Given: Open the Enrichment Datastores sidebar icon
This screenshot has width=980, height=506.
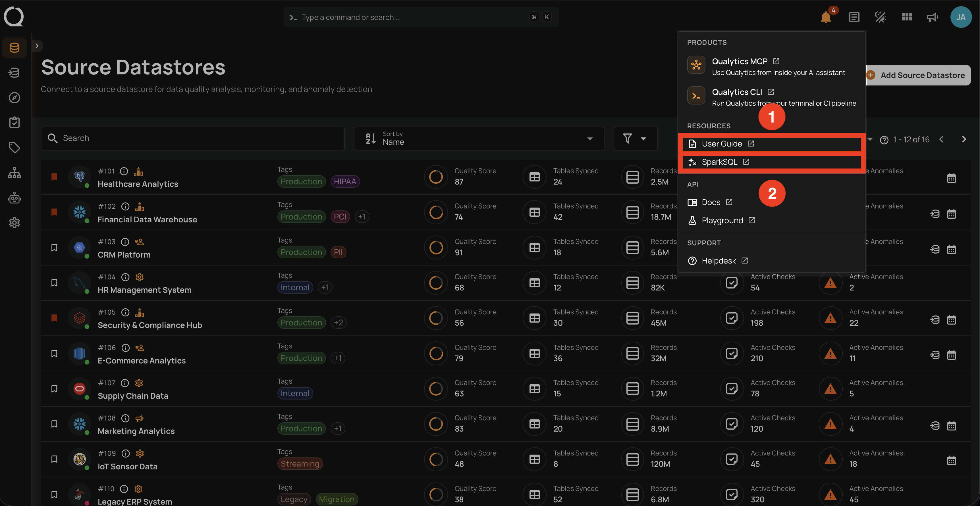Looking at the screenshot, I should (x=14, y=73).
